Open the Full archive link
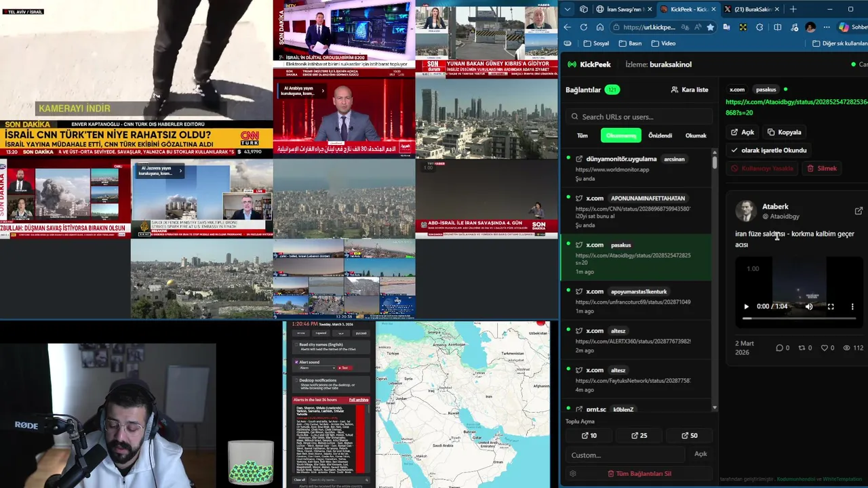The width and height of the screenshot is (868, 488). pyautogui.click(x=359, y=400)
